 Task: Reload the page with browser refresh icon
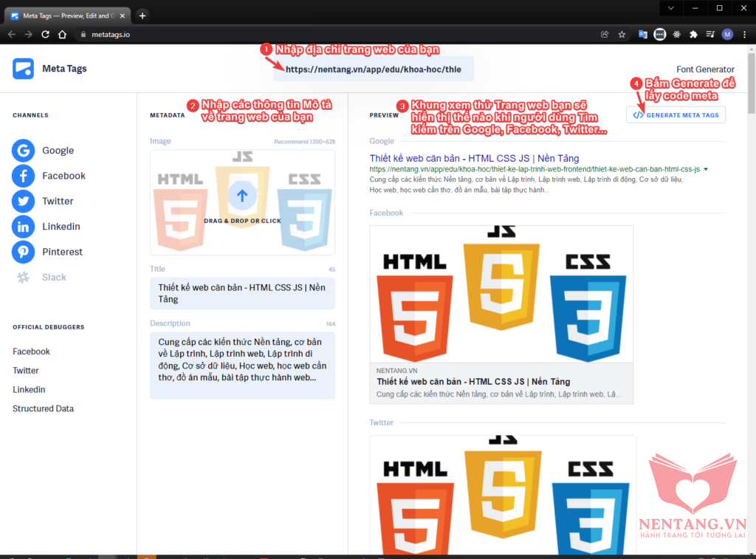pyautogui.click(x=46, y=34)
